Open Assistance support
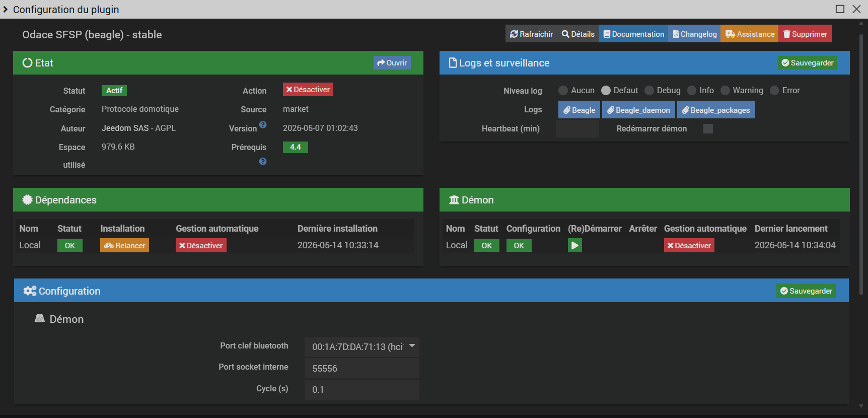The height and width of the screenshot is (418, 868). pos(750,34)
